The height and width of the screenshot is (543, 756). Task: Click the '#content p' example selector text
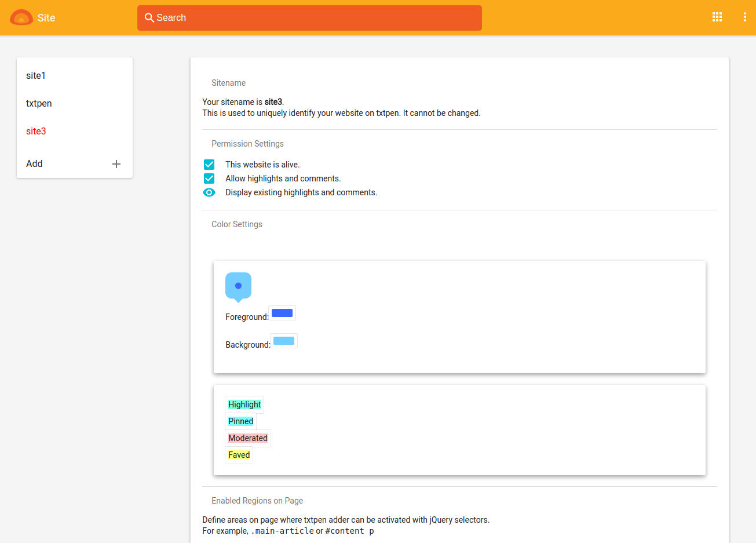[x=350, y=531]
